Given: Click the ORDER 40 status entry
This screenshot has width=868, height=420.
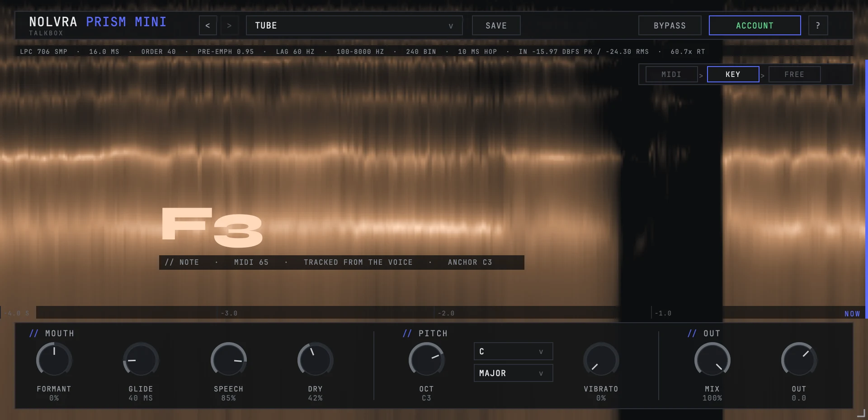Looking at the screenshot, I should click(x=159, y=52).
